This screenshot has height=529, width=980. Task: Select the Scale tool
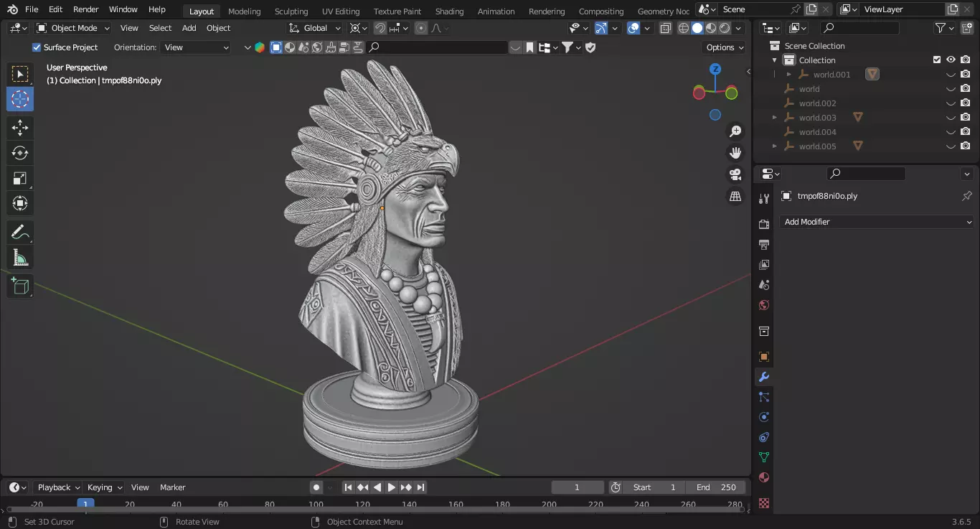tap(20, 178)
